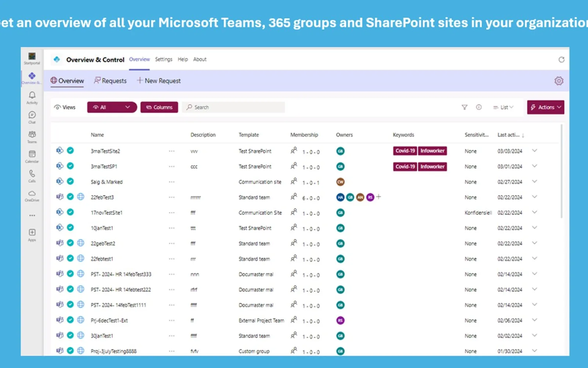
Task: Open Activity in Teams sidebar
Action: (32, 98)
